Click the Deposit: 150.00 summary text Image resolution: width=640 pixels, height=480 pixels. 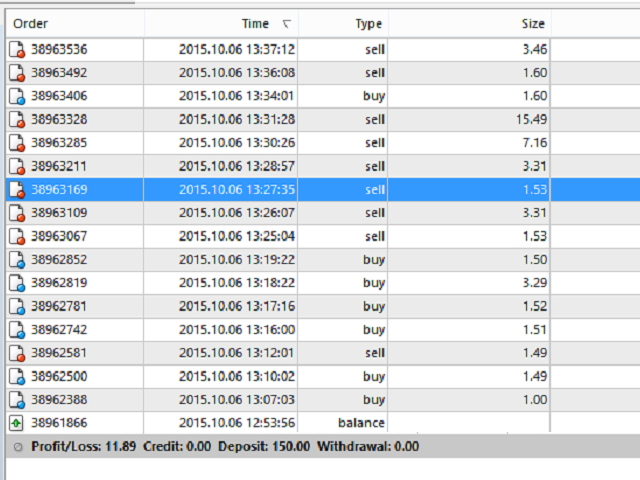coord(264,447)
